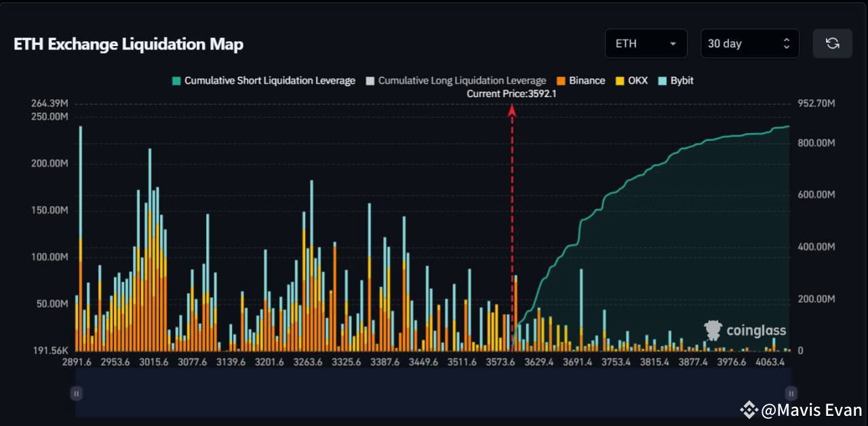Click the Current Price:3592.1 label
Viewport: 868px width, 426px height.
click(512, 94)
